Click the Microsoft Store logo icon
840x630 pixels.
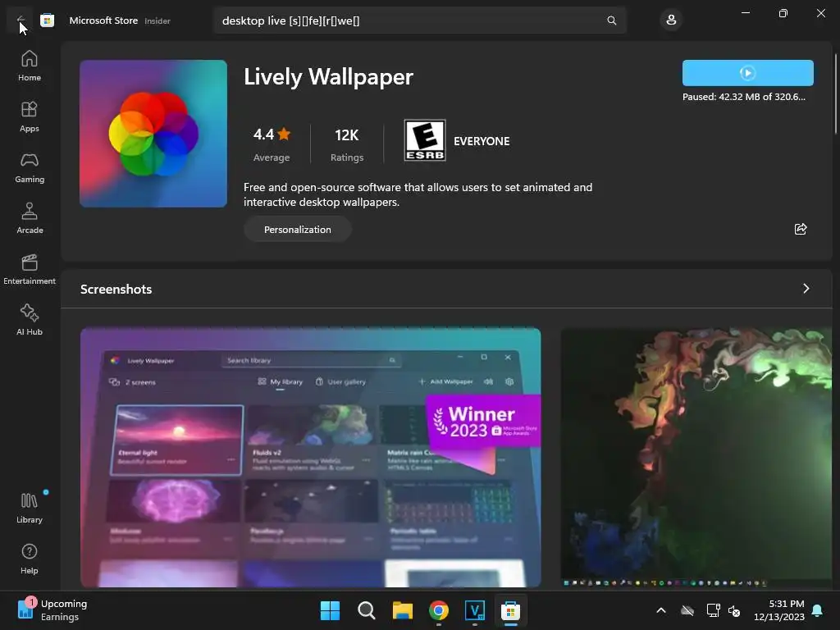47,21
